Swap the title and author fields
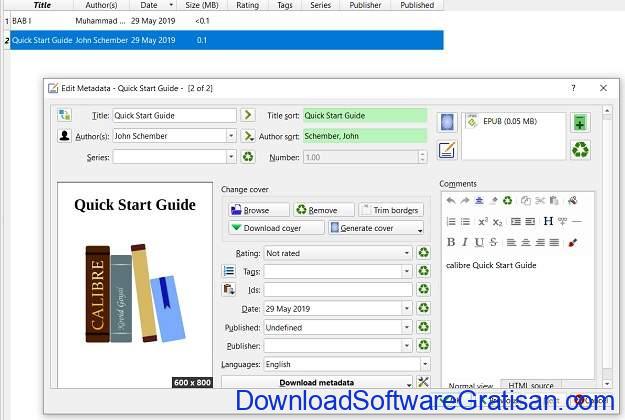 (x=64, y=115)
